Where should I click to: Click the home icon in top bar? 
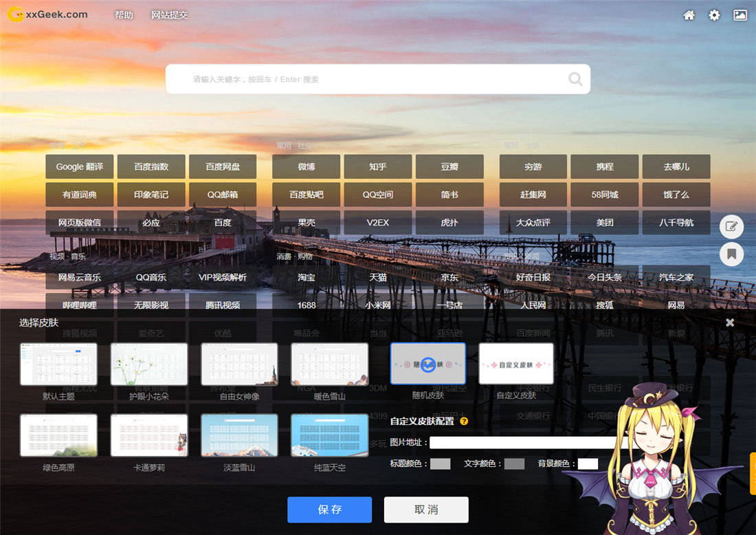click(x=689, y=15)
